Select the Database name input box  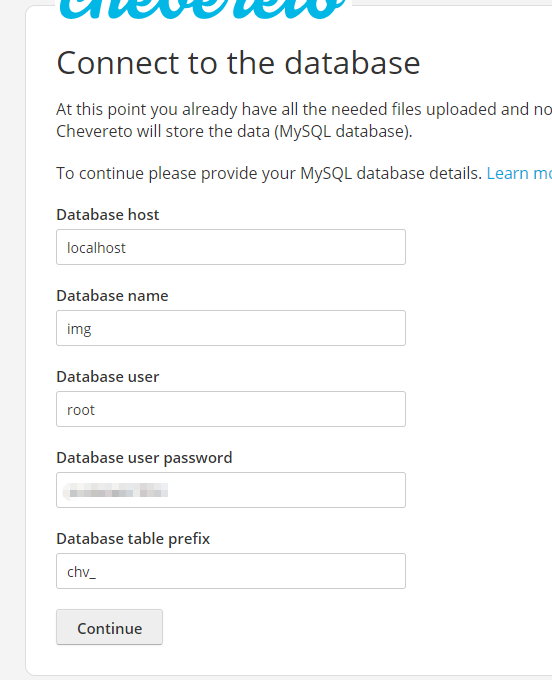pyautogui.click(x=231, y=328)
